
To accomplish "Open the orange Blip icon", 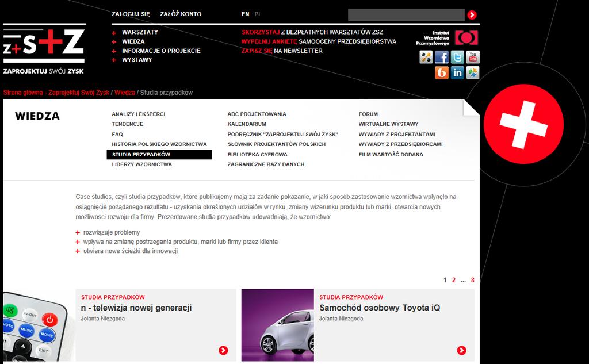I will (x=442, y=72).
